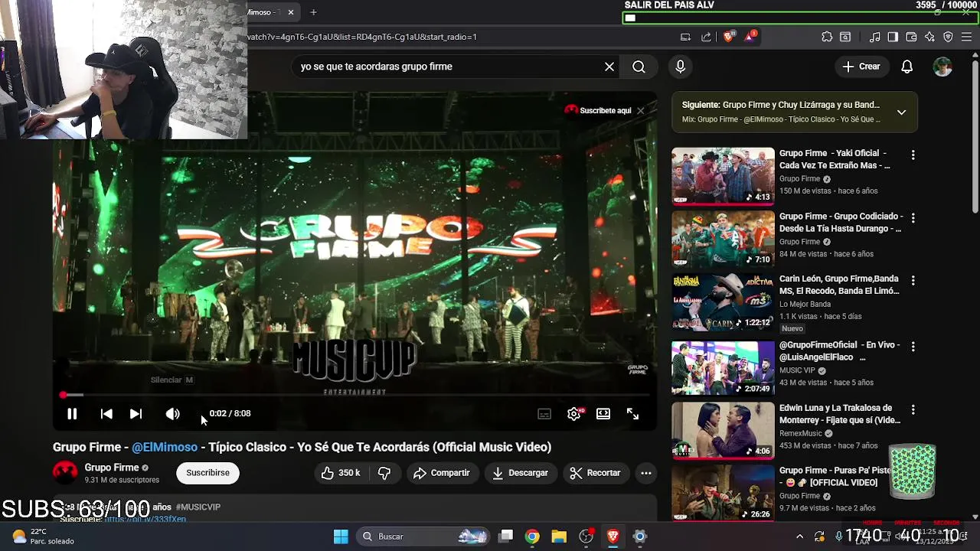Viewport: 980px width, 551px height.
Task: Toggle fullscreen on the video player
Action: 632,413
